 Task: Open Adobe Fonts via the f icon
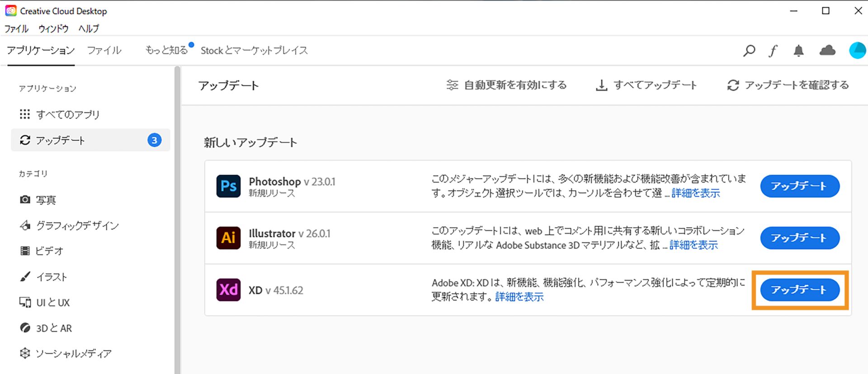point(774,50)
